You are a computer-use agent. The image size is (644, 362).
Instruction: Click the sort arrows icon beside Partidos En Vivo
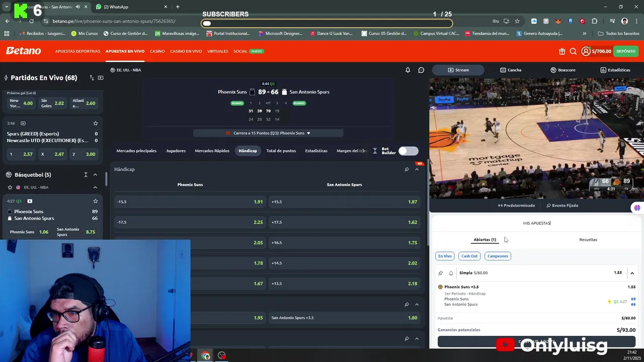click(x=92, y=78)
